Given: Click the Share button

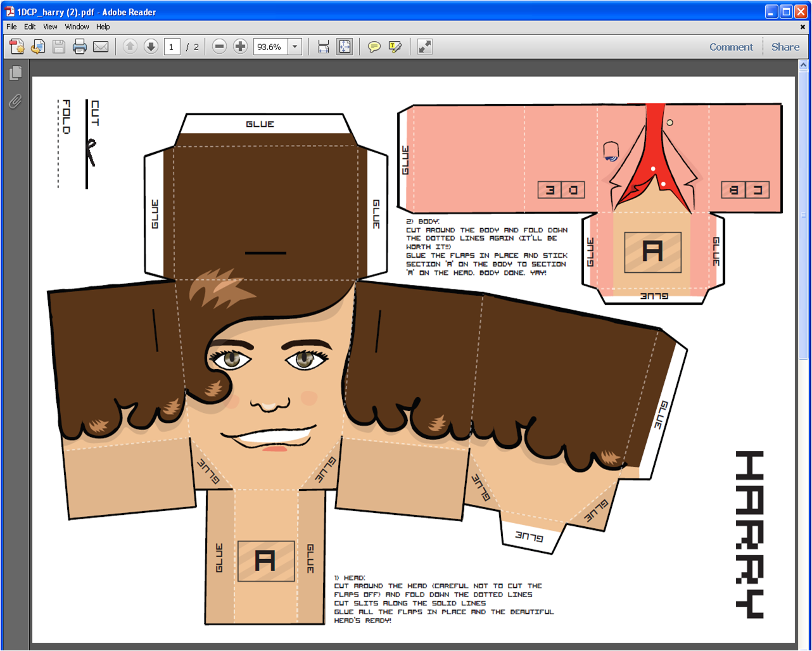Looking at the screenshot, I should 785,46.
